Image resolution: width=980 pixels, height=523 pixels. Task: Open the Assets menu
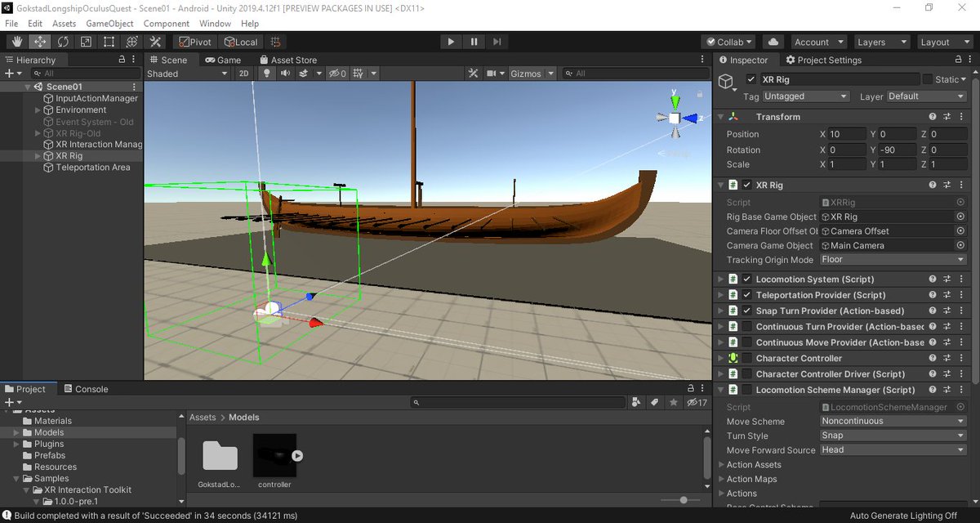(x=65, y=24)
